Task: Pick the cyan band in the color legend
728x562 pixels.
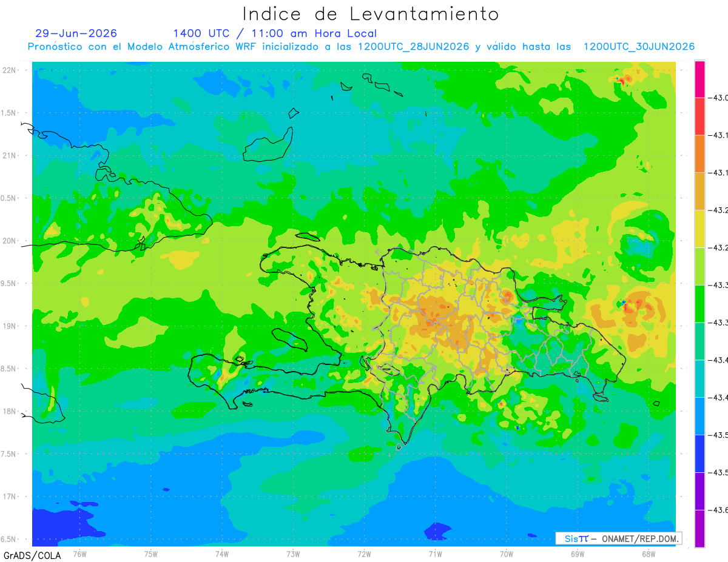Action: 699,378
